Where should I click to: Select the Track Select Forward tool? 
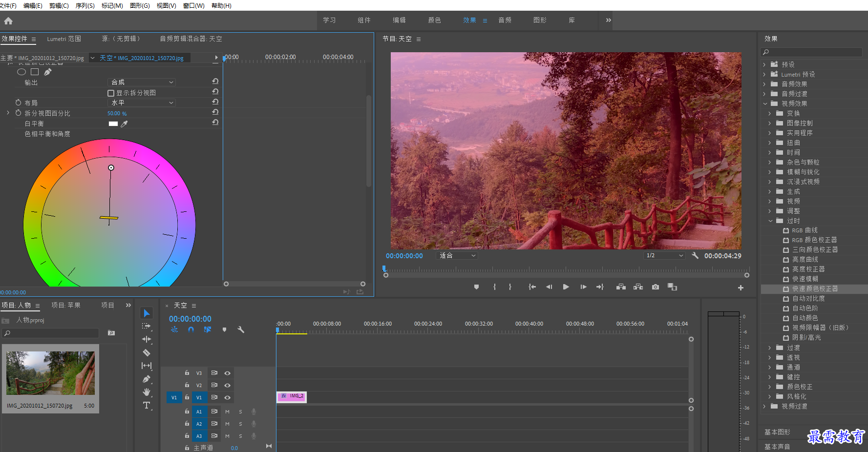147,326
